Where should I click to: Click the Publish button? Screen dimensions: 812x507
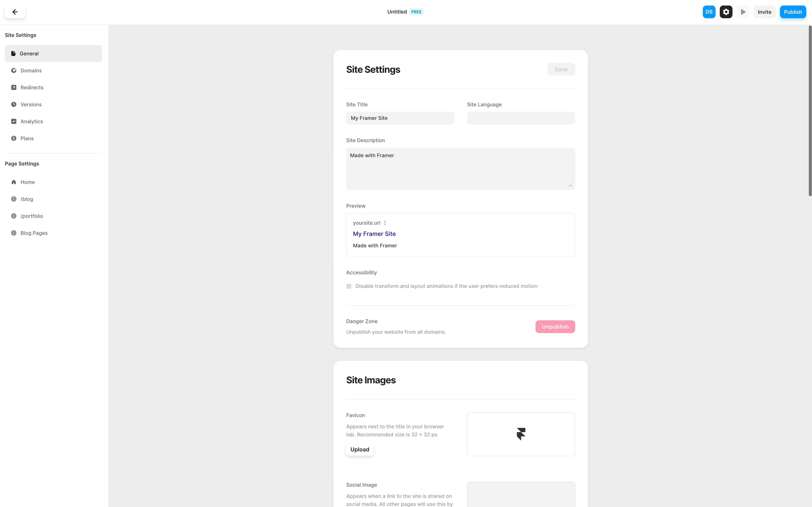tap(793, 11)
